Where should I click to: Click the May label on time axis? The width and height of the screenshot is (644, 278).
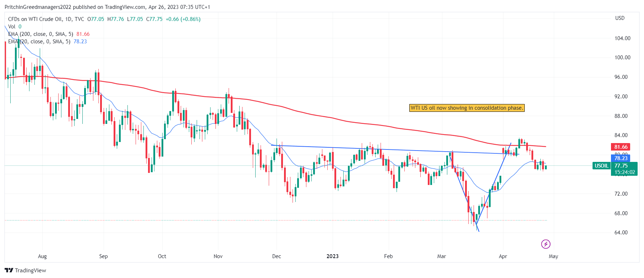click(553, 256)
